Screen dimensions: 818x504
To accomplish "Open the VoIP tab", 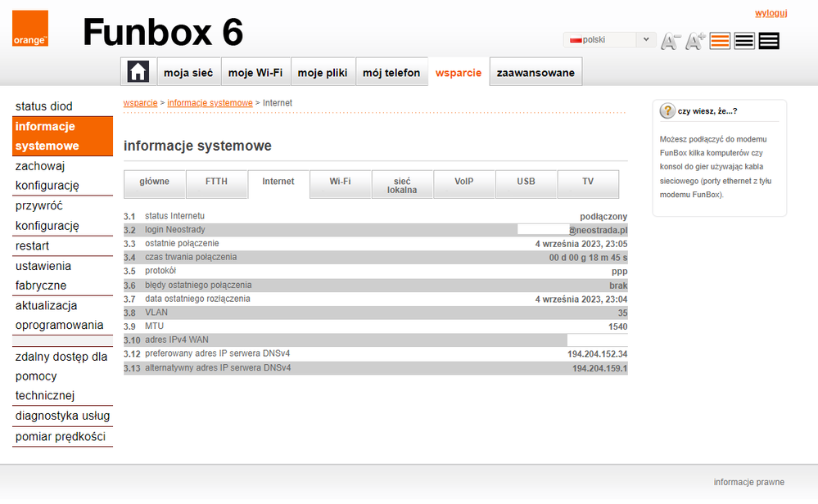I will point(464,182).
